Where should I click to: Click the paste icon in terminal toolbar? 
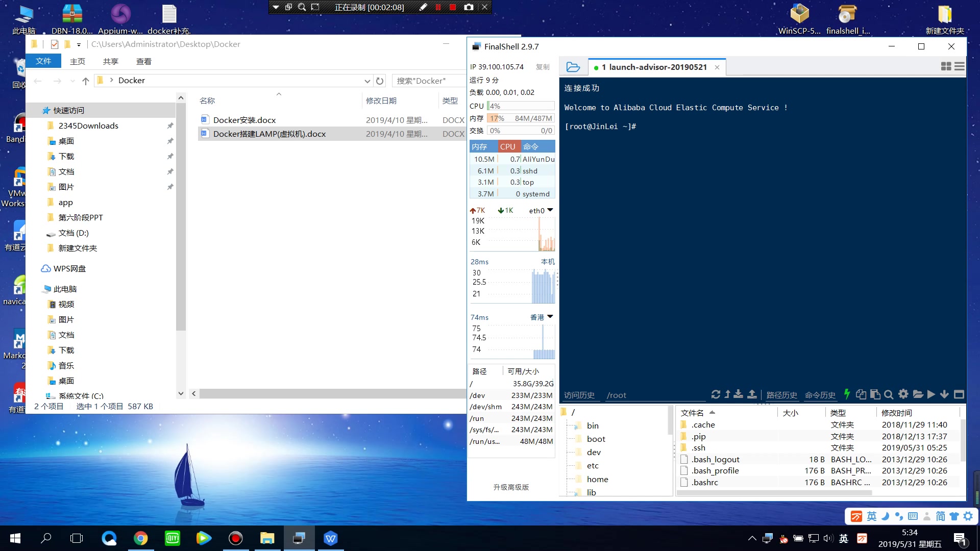pyautogui.click(x=875, y=394)
